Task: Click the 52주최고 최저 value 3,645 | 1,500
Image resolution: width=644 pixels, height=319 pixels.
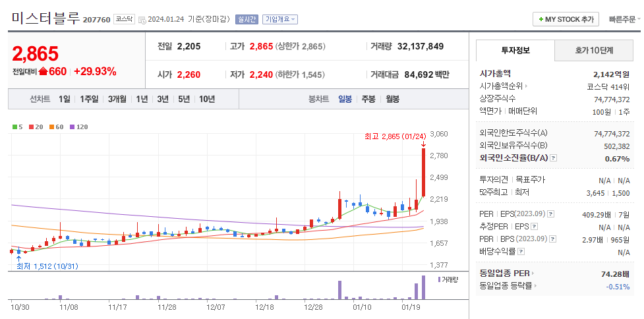Action: point(608,192)
